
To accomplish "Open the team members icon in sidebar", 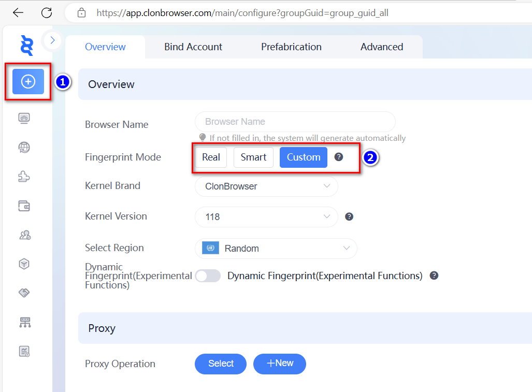I will [24, 235].
